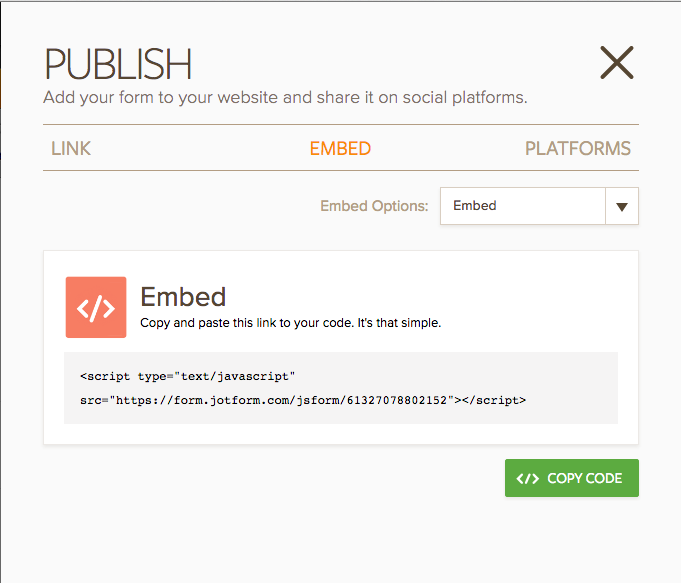
Task: Click the 'Add your form to your website' subtitle
Action: click(285, 97)
